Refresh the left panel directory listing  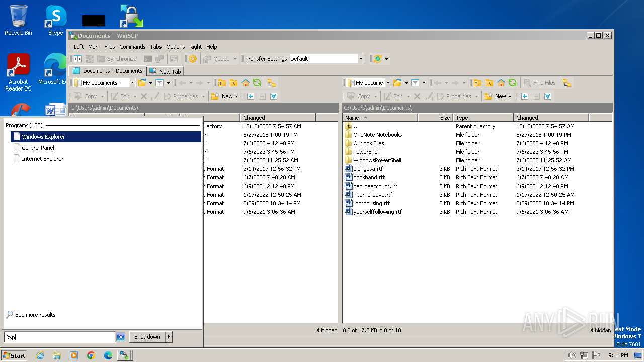(x=257, y=83)
